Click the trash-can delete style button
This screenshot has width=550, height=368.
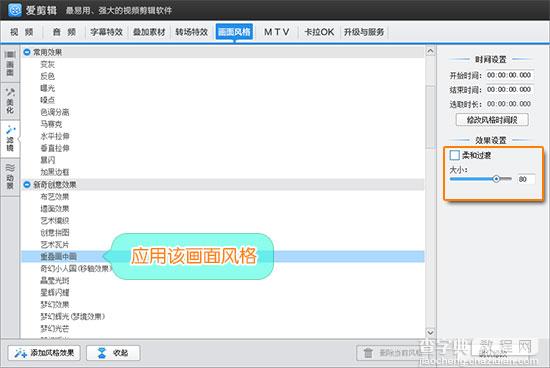pyautogui.click(x=391, y=353)
